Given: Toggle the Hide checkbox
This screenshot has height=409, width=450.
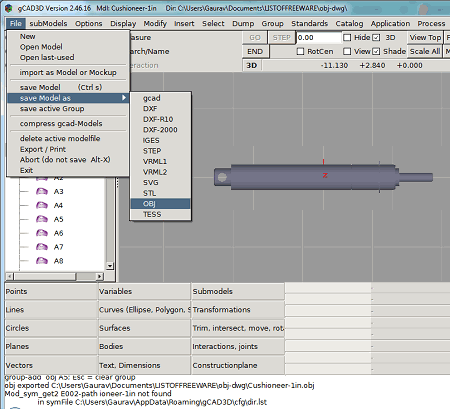Looking at the screenshot, I should tap(347, 37).
